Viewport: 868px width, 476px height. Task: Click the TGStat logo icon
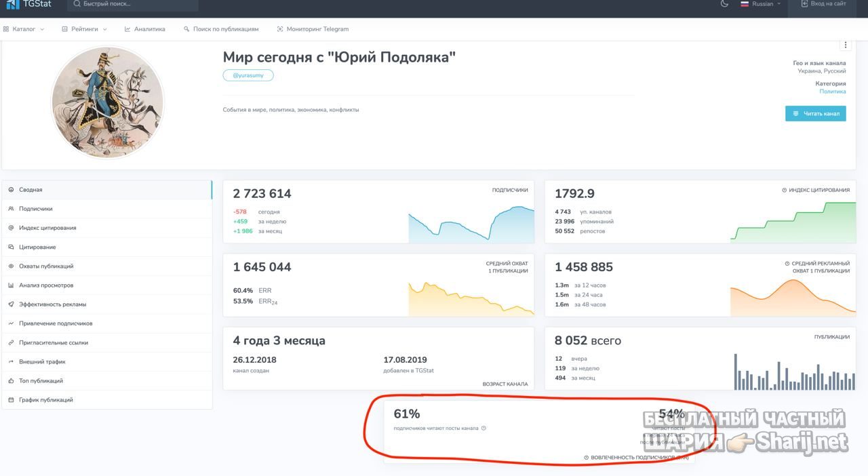[x=13, y=4]
